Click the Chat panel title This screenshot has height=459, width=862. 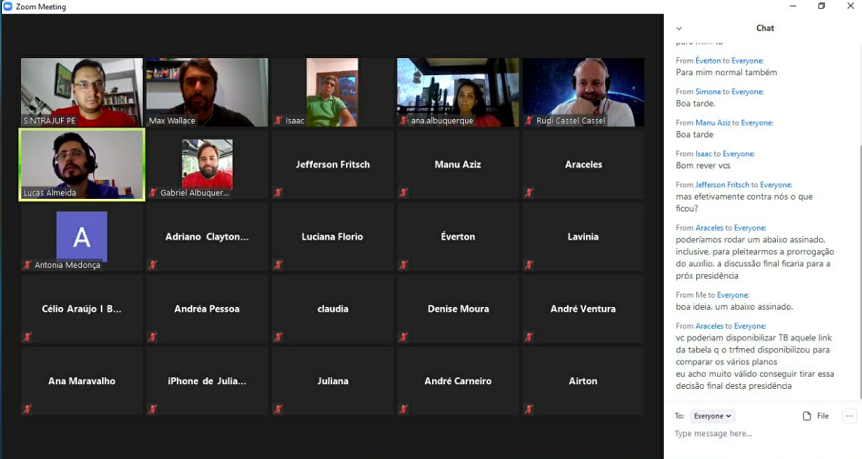click(x=765, y=28)
